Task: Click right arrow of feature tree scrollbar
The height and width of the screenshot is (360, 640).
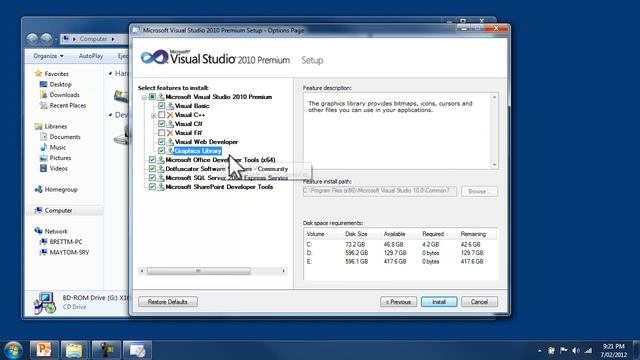Action: (x=284, y=271)
